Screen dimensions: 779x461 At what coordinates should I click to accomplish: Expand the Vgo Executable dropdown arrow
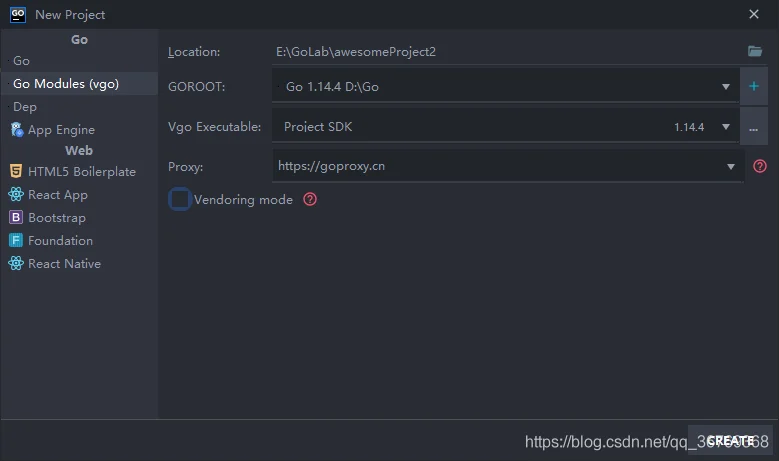(x=725, y=127)
